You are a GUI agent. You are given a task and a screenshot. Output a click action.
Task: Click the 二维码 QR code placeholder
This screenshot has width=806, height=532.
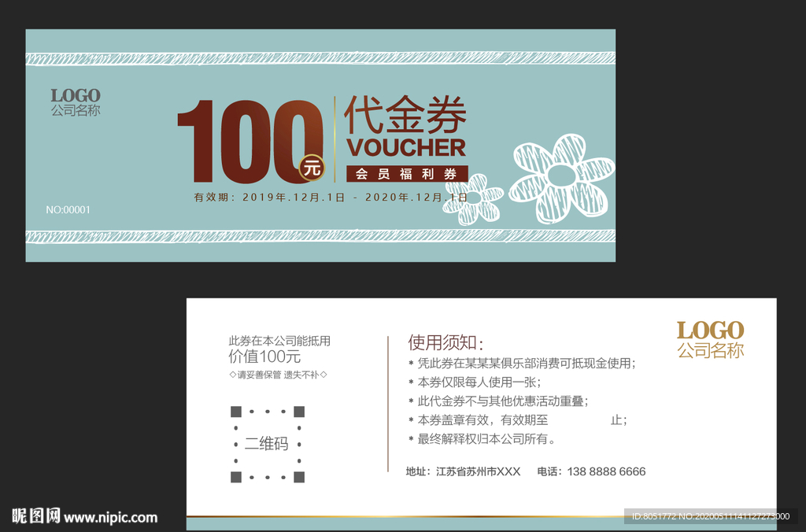[x=268, y=444]
